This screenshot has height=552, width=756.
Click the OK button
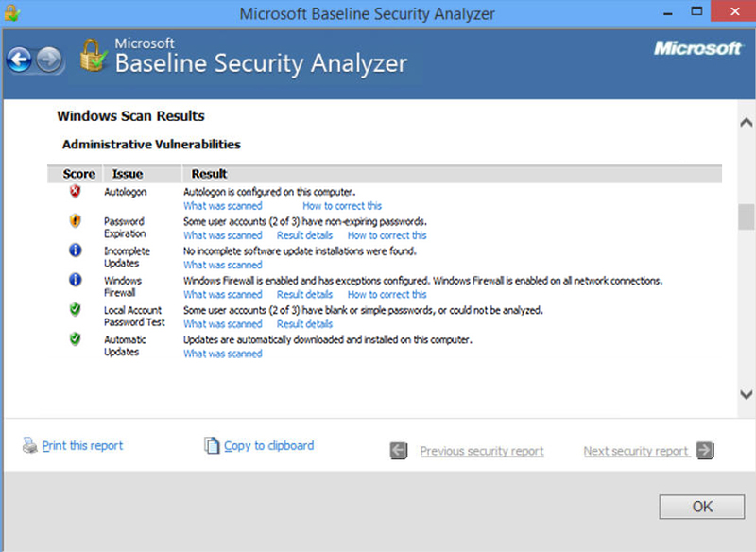click(701, 507)
